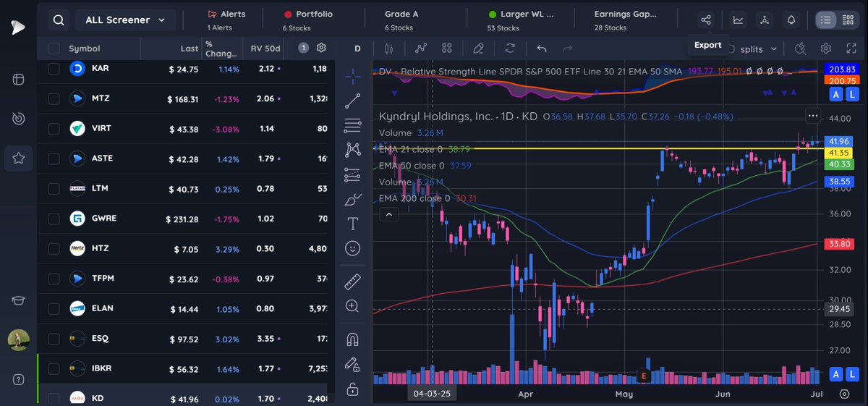Open the education graduation cap icon
Viewport: 868px width, 406px height.
(18, 301)
